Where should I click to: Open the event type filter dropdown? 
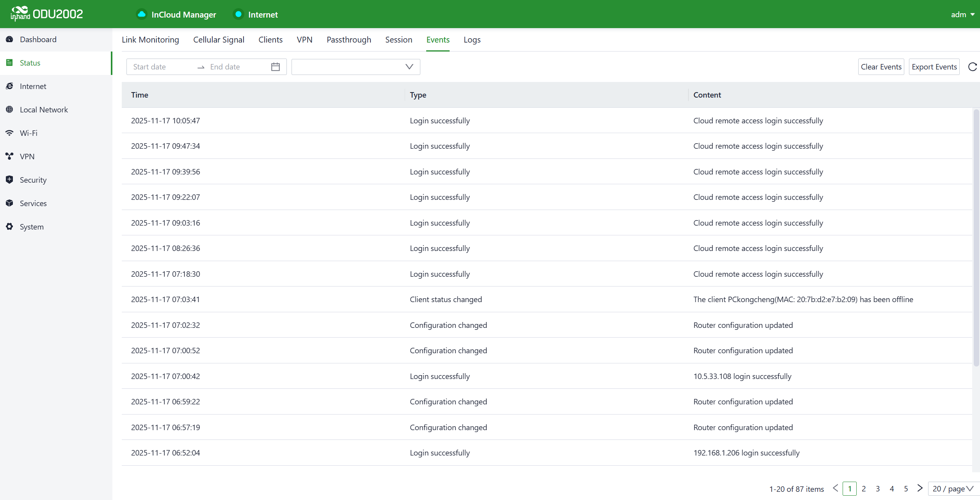[356, 67]
